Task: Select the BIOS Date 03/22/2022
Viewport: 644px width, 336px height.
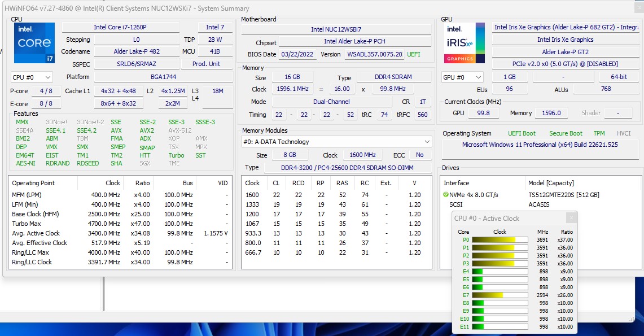Action: (x=297, y=54)
